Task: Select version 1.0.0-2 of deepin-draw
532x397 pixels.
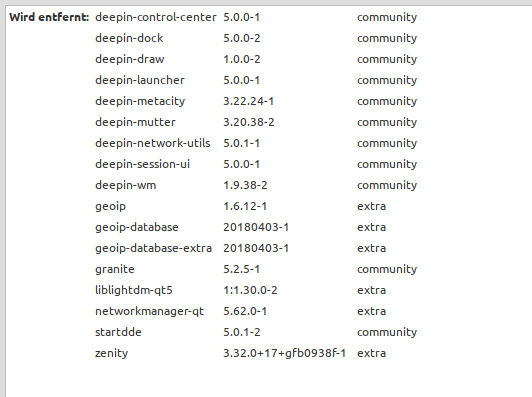Action: 242,59
